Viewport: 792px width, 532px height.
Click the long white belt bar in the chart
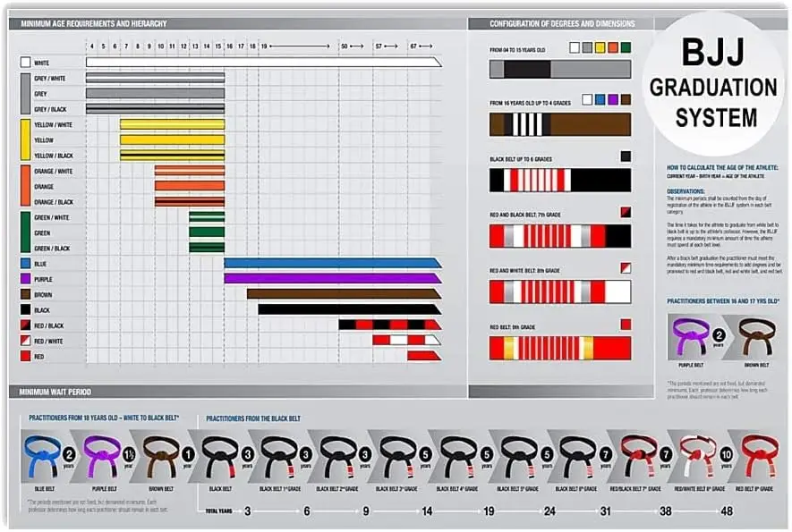tap(264, 63)
